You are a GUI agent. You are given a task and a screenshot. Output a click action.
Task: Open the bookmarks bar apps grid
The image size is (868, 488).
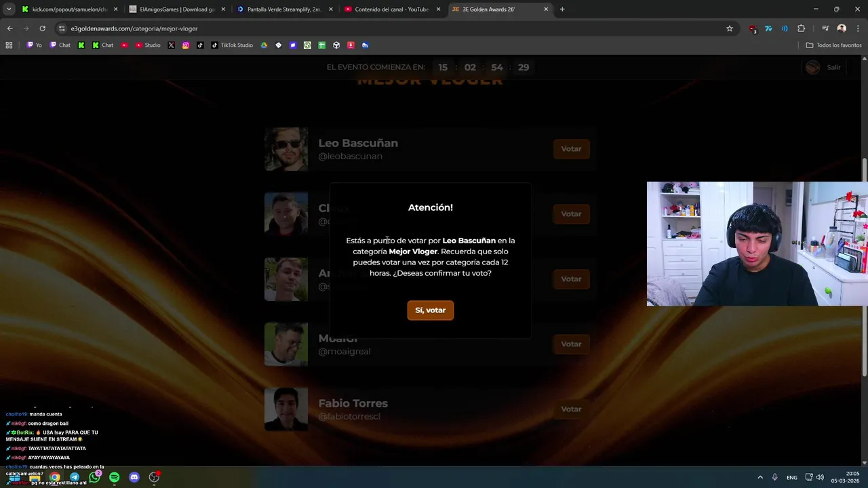pos(9,45)
